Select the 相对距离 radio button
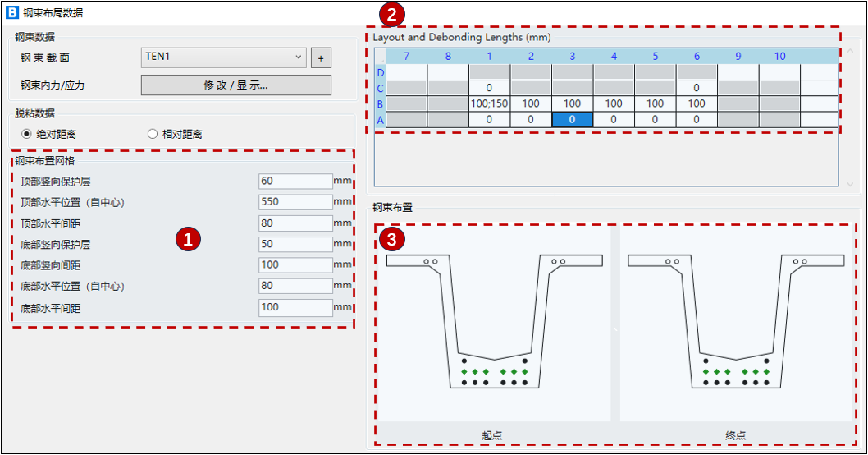 [153, 134]
